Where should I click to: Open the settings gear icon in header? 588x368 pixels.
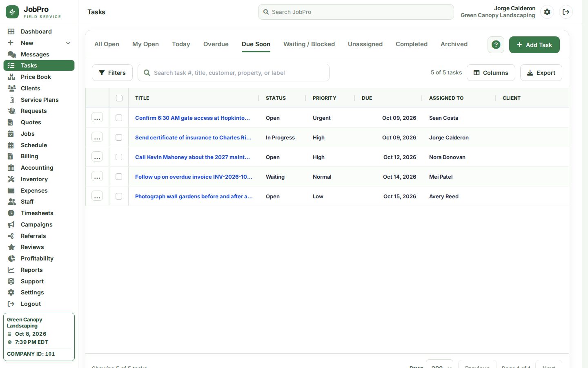(x=547, y=12)
